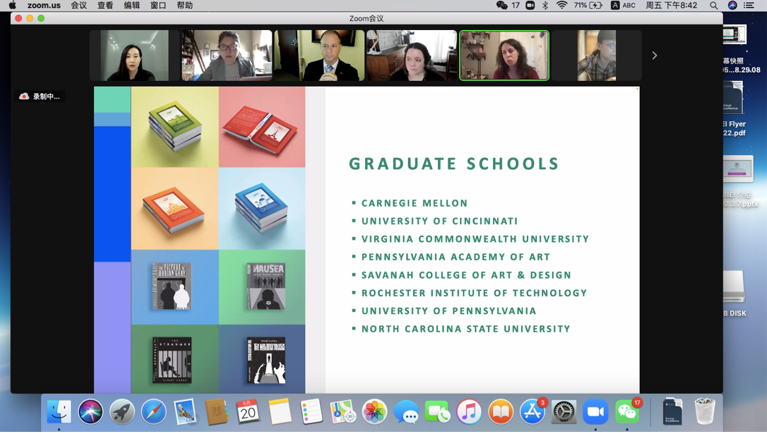The image size is (767, 433).
Task: Open App Store with badge 3
Action: (x=532, y=411)
